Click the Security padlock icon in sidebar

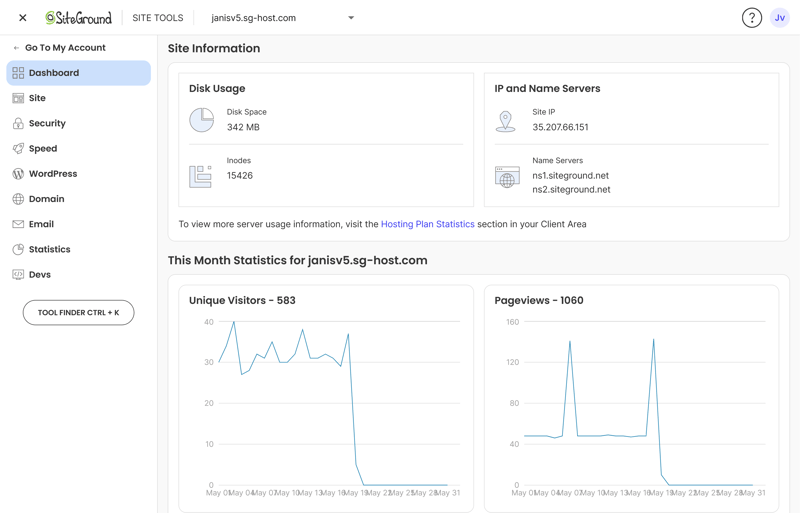[18, 123]
